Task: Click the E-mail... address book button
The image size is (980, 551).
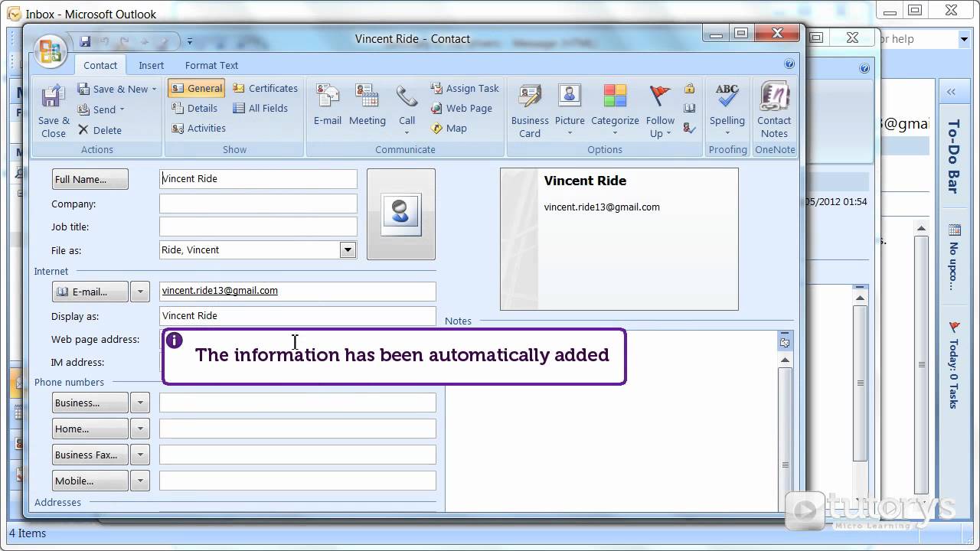Action: (x=90, y=292)
